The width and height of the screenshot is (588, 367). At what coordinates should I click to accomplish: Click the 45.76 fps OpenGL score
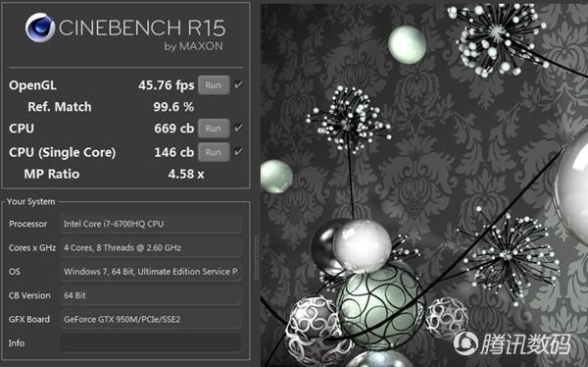pos(167,85)
